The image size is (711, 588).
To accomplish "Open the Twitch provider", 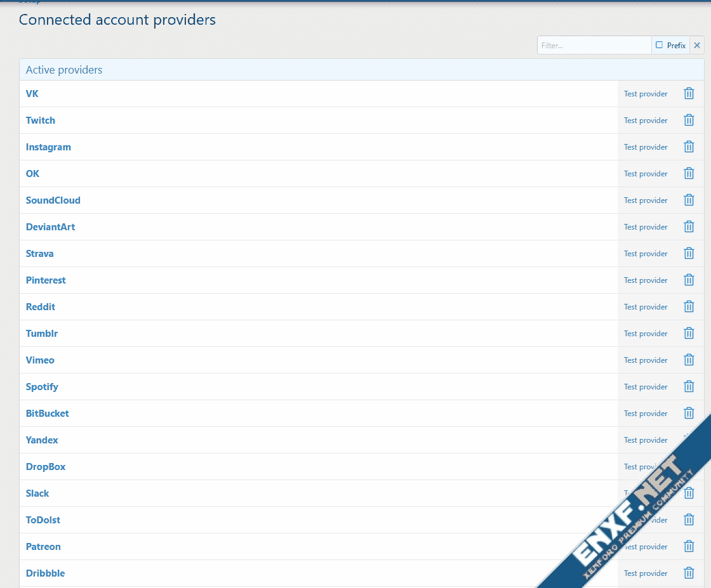I will point(41,121).
